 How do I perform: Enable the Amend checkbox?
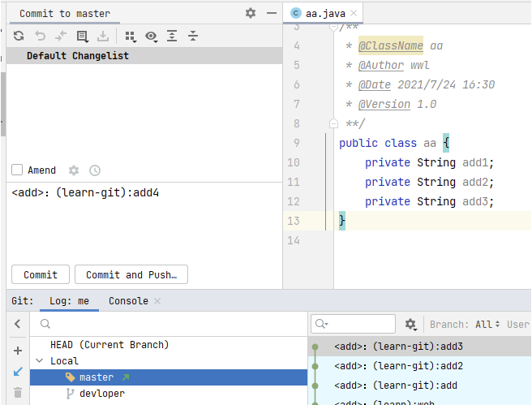point(17,170)
